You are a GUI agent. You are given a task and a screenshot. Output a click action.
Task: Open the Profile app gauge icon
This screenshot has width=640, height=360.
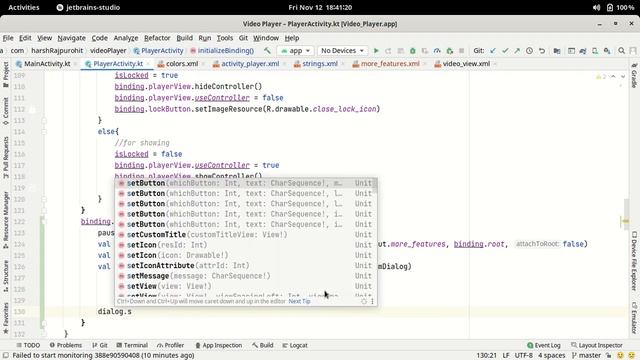(x=437, y=51)
